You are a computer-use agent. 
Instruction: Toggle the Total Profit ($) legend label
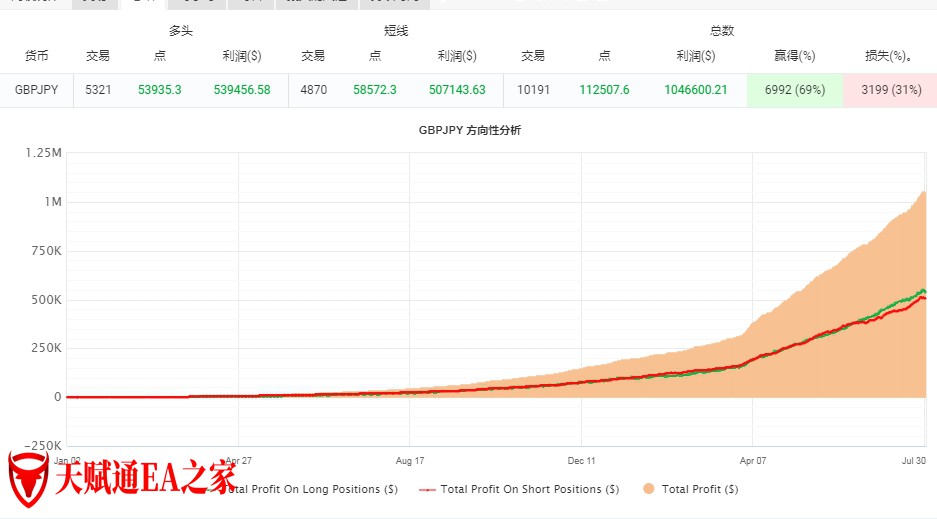pyautogui.click(x=700, y=489)
